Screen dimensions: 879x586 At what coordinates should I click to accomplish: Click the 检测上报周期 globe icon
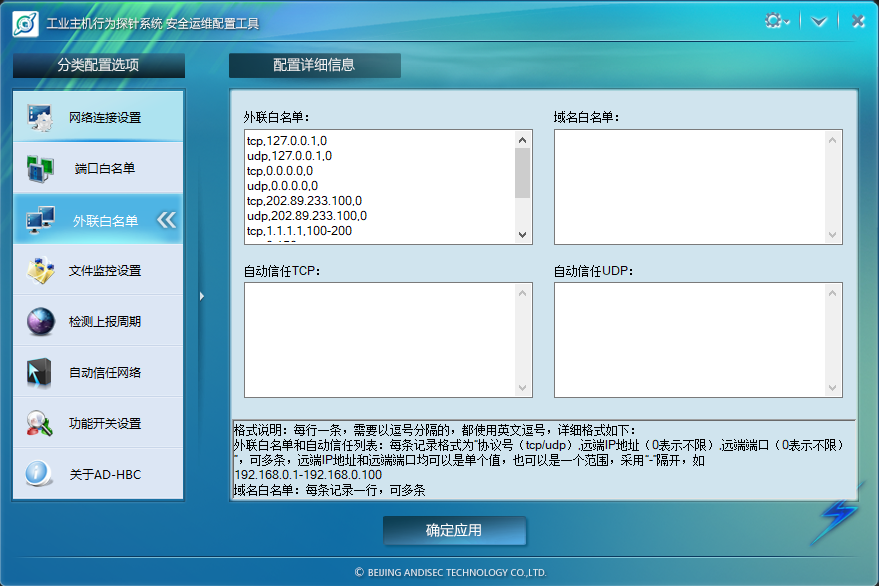click(40, 321)
